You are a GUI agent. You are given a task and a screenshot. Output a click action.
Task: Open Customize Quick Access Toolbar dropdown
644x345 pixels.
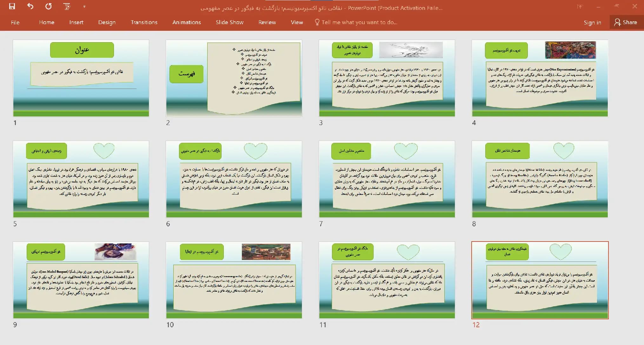click(x=84, y=6)
